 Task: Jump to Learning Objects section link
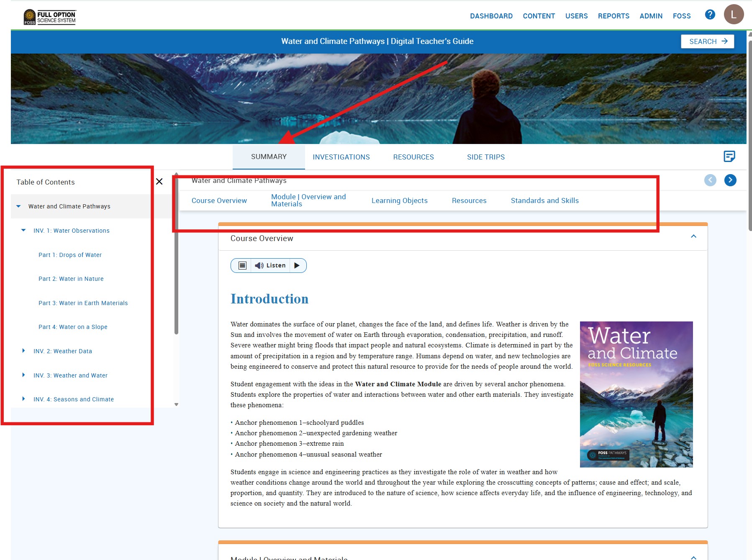point(400,200)
